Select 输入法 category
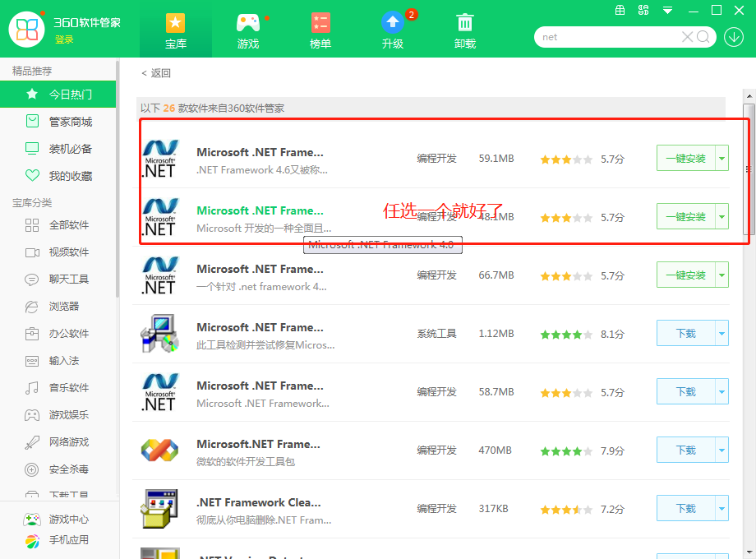The image size is (756, 559). pos(58,360)
